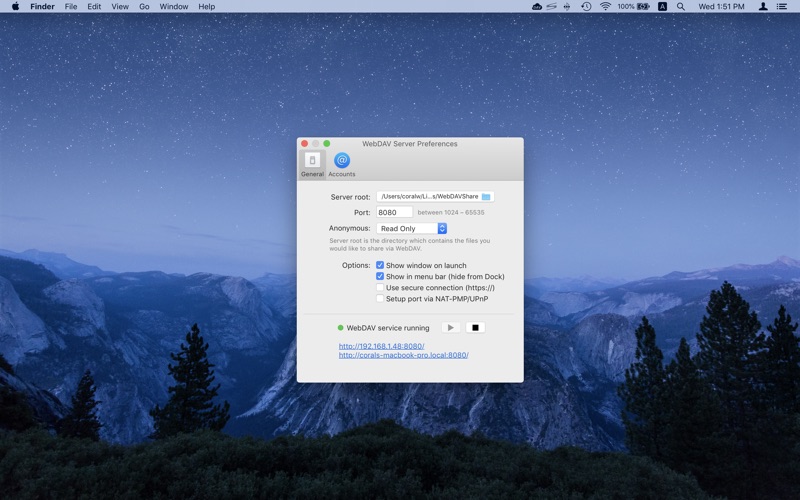This screenshot has height=500, width=800.
Task: Click the Port field showing 8080
Action: [x=394, y=212]
